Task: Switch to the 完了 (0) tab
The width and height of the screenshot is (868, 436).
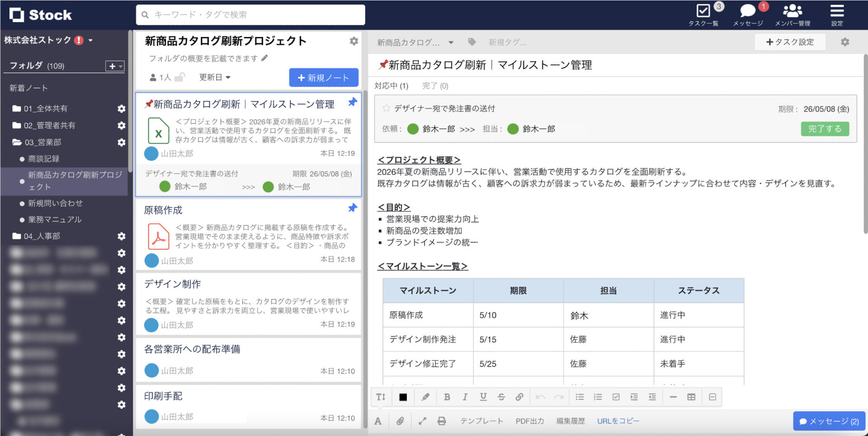Action: tap(435, 86)
